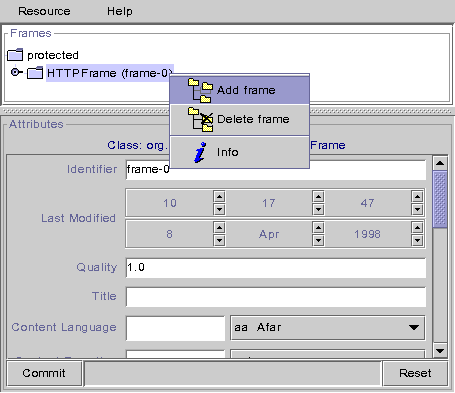Click the seconds value 47
This screenshot has width=455, height=393.
(x=367, y=203)
